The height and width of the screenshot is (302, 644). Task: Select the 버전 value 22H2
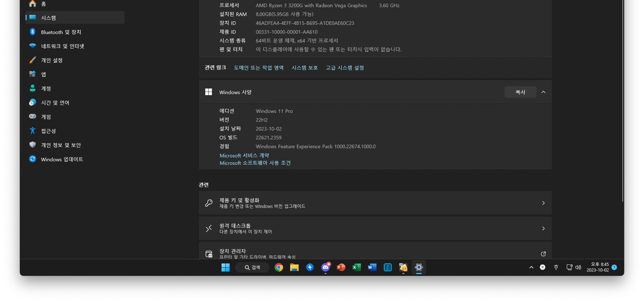click(x=261, y=120)
